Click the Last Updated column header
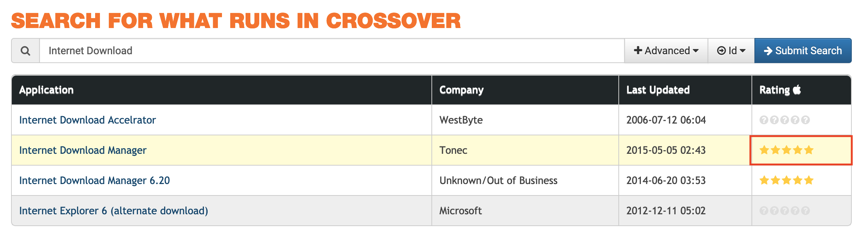 click(657, 89)
